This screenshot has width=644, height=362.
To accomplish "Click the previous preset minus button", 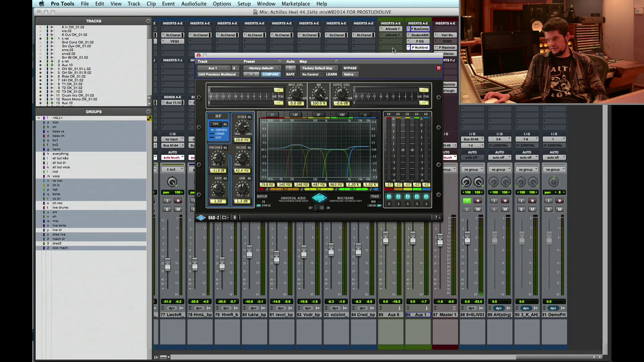I will [x=247, y=74].
